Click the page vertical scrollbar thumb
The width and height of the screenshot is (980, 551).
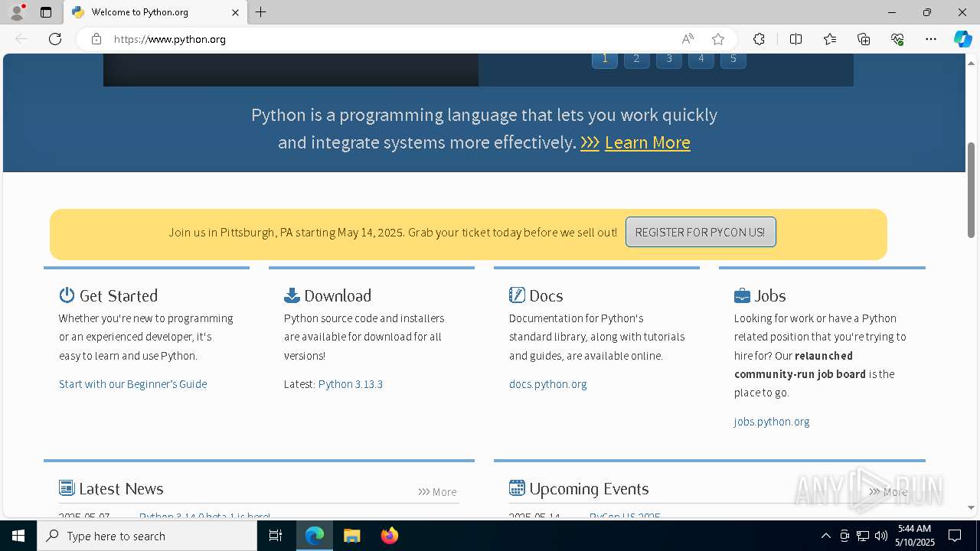[x=971, y=190]
